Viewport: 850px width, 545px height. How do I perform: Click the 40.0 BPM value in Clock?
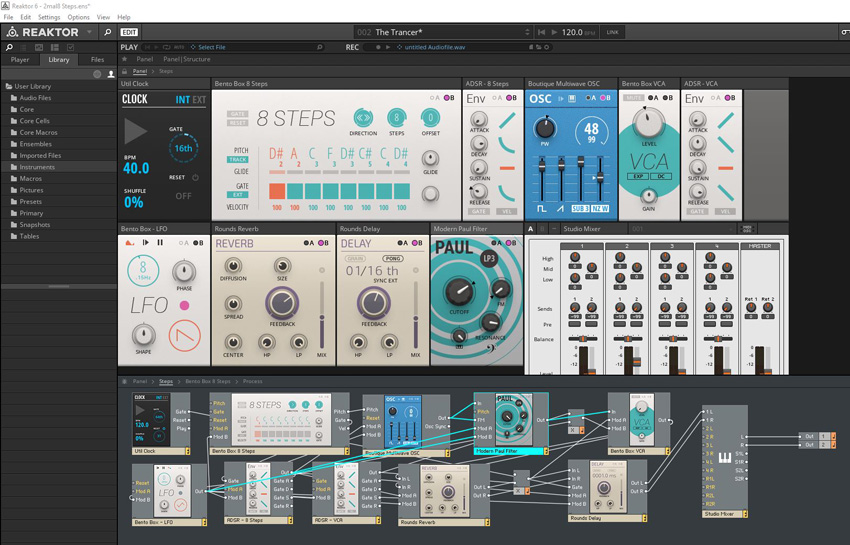click(x=136, y=169)
